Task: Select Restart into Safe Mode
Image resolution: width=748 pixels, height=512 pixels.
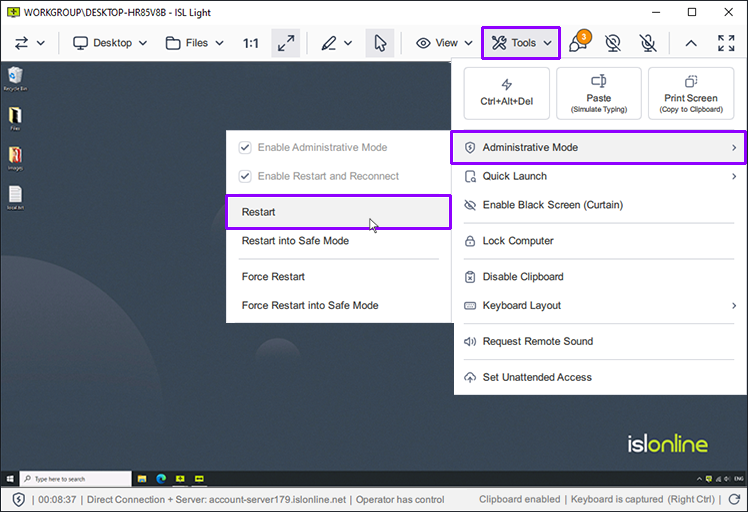Action: coord(295,241)
